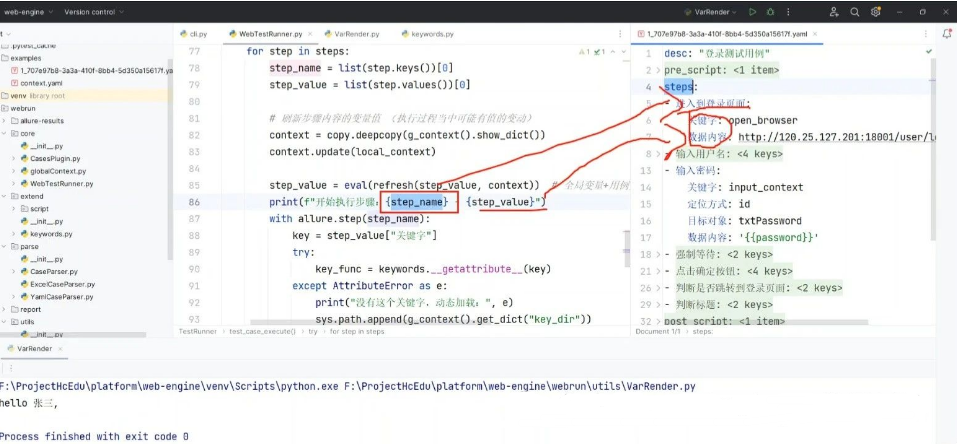Viewport: 957px width, 444px height.
Task: Click the CasesPlugin.py Python file icon
Action: coord(24,158)
